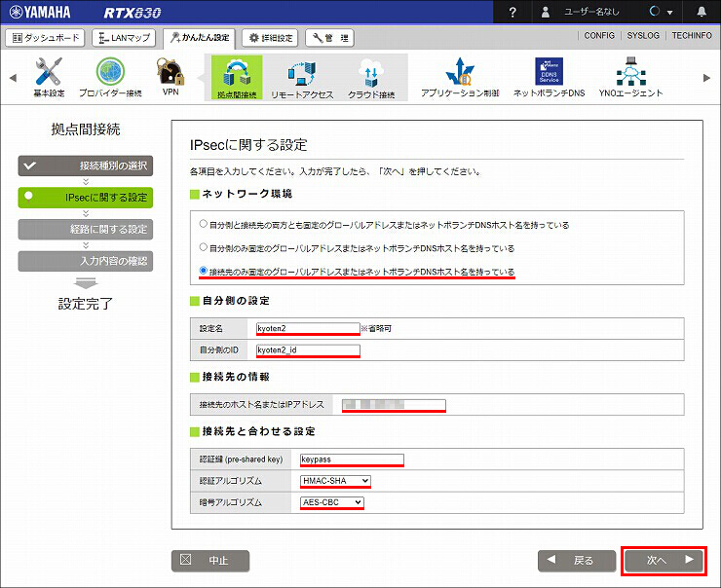Open the 認証アルゴリズム HMAC-SHA dropdown
Viewport: 721px width, 588px height.
tap(335, 481)
